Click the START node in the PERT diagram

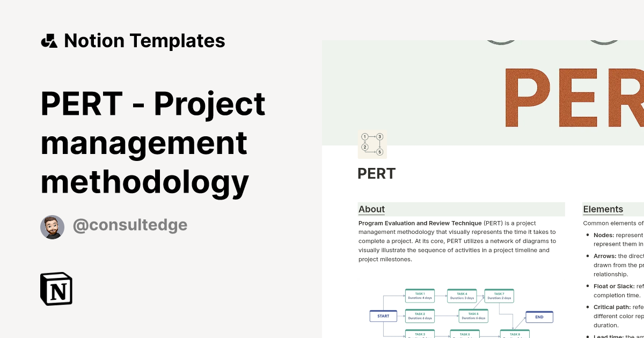(383, 316)
